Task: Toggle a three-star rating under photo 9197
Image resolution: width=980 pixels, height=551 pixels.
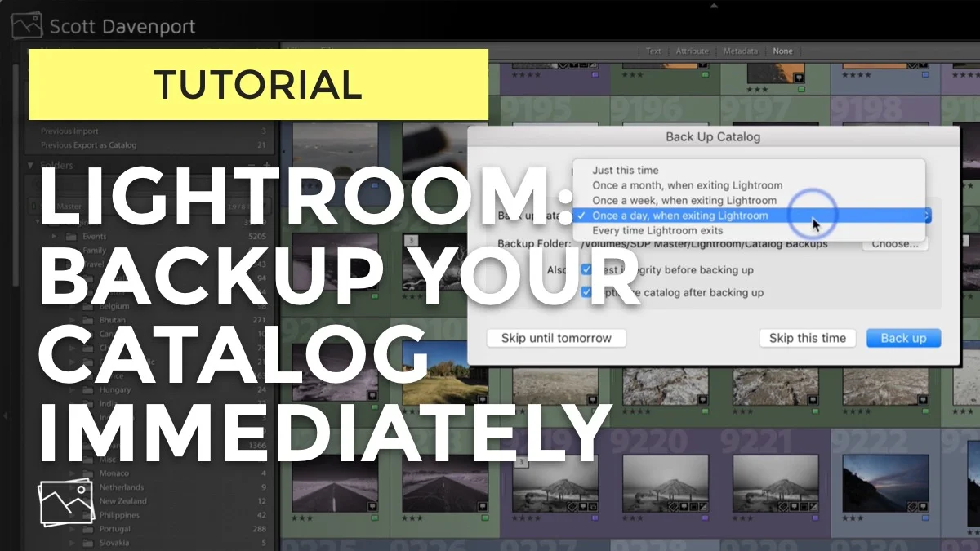Action: tap(757, 90)
